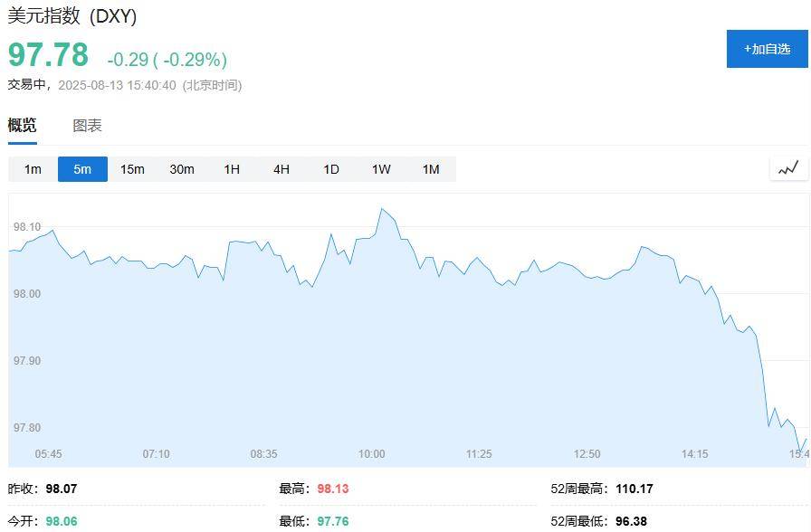This screenshot has height=532, width=811.
Task: Switch to the 图表 tab
Action: click(87, 125)
